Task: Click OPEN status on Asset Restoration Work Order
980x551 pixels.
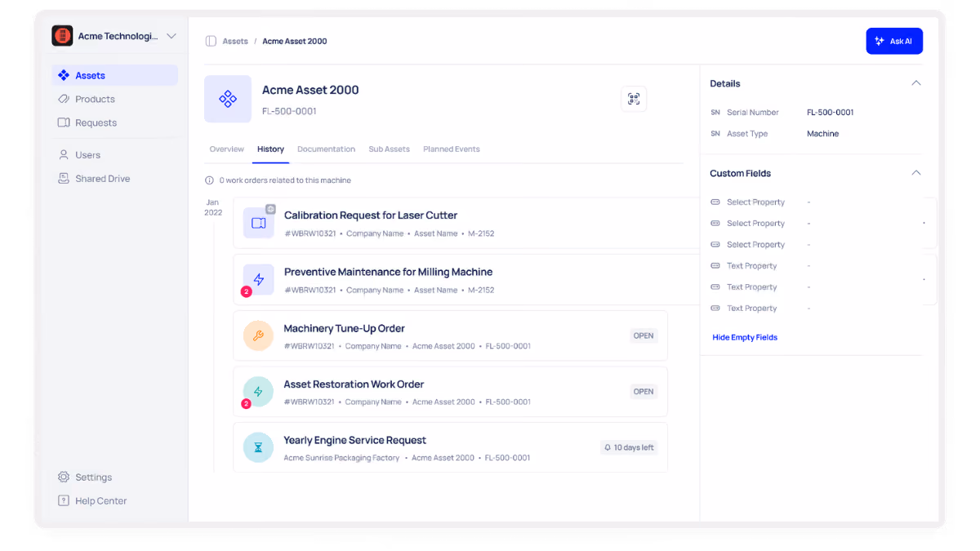Action: pos(644,391)
